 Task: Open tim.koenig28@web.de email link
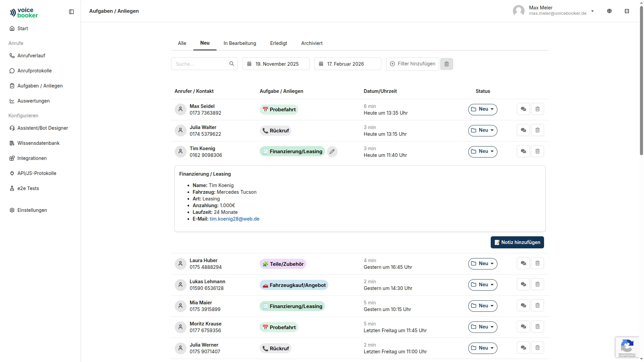coord(234,219)
